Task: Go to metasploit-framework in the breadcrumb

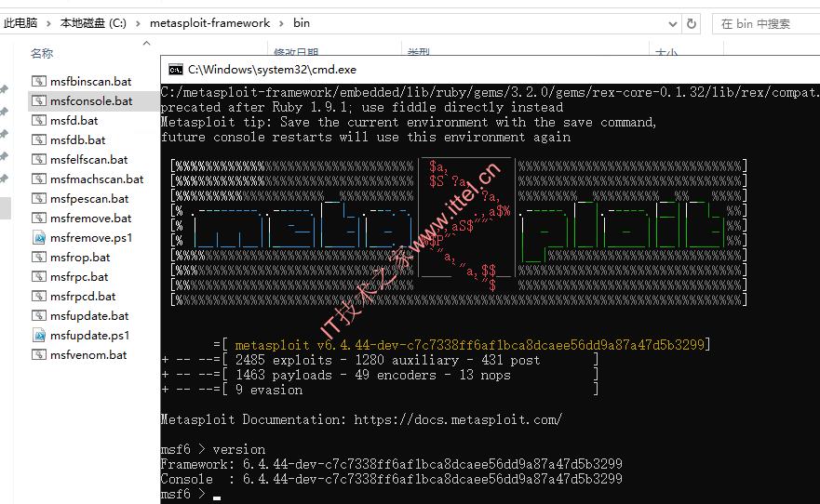Action: pyautogui.click(x=209, y=23)
